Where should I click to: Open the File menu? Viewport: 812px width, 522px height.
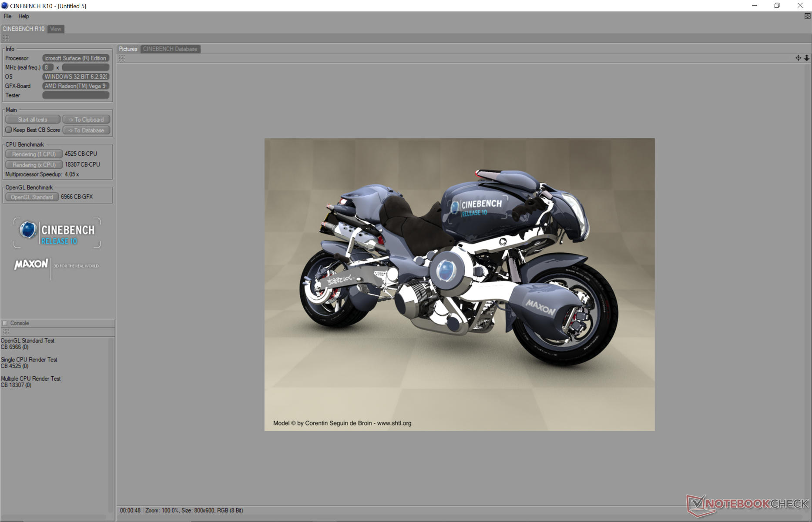coord(7,16)
